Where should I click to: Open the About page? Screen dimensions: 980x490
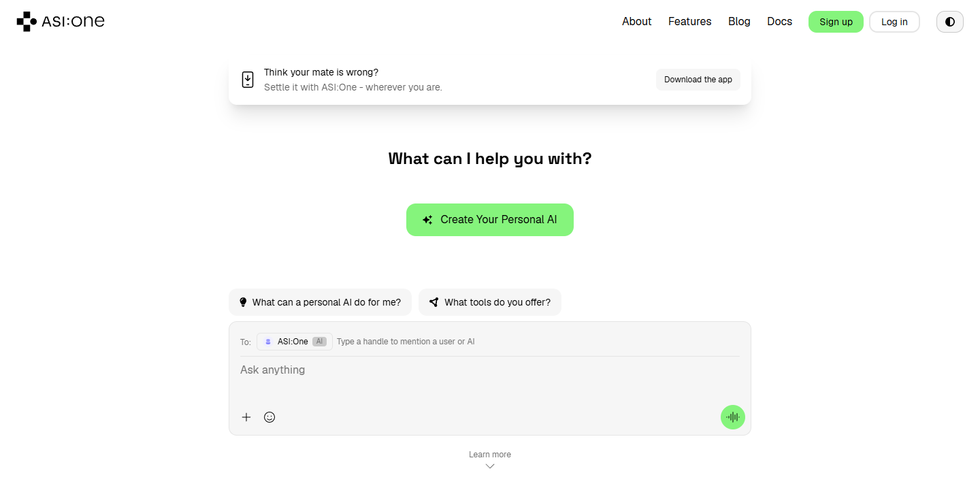637,22
